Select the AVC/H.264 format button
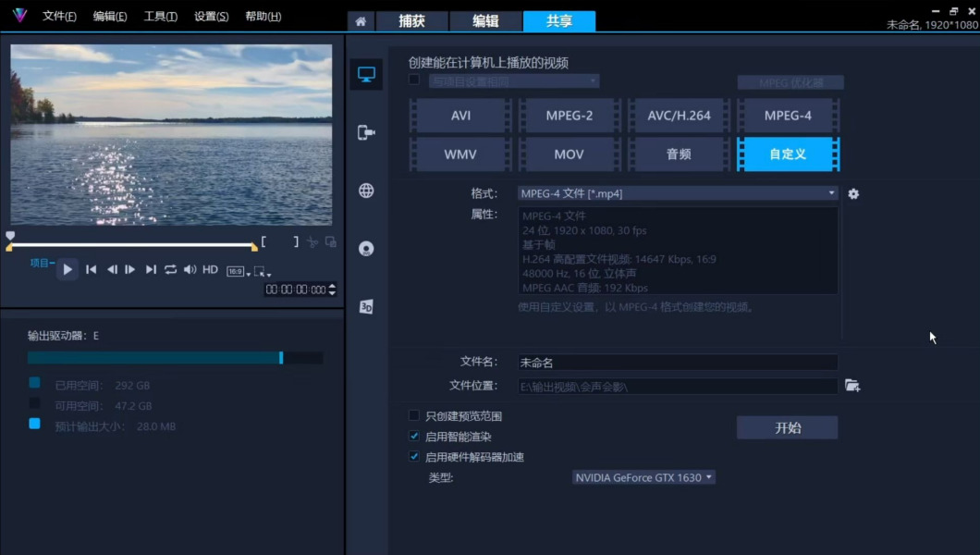Screen dimensions: 980x555 click(679, 116)
